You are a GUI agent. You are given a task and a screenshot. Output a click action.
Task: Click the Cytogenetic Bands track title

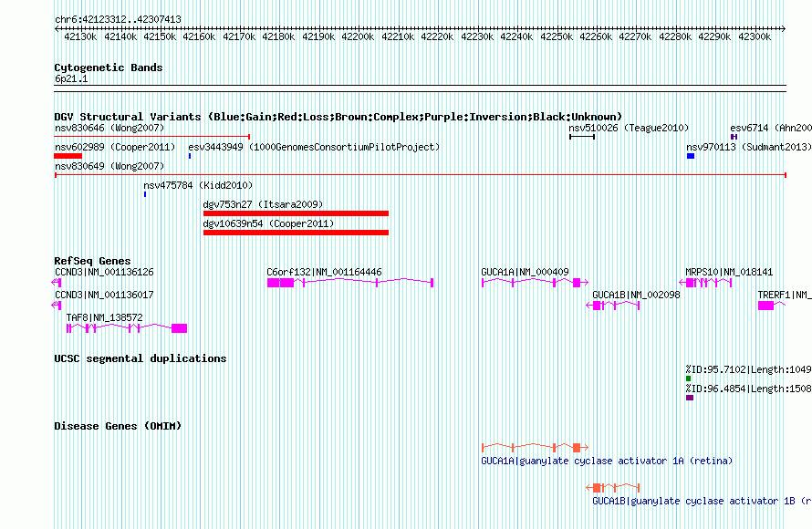tap(109, 67)
